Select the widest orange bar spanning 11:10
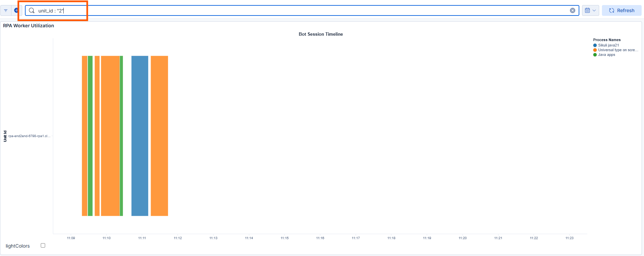This screenshot has height=256, width=644. pyautogui.click(x=110, y=136)
